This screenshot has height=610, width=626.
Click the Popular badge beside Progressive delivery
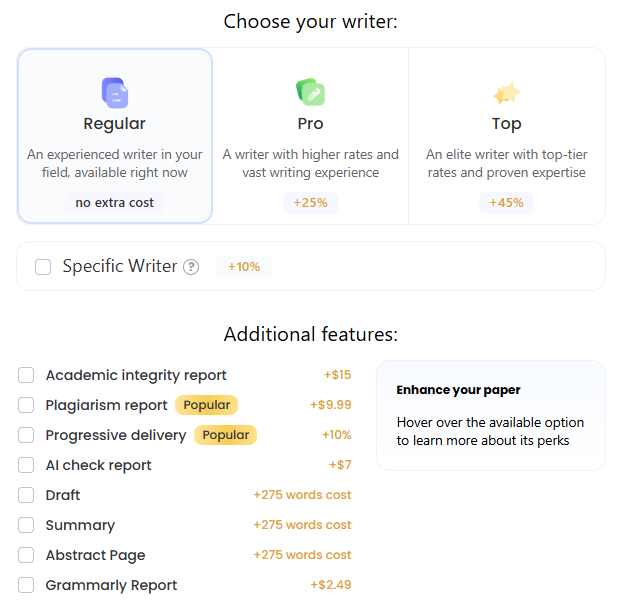(x=225, y=435)
